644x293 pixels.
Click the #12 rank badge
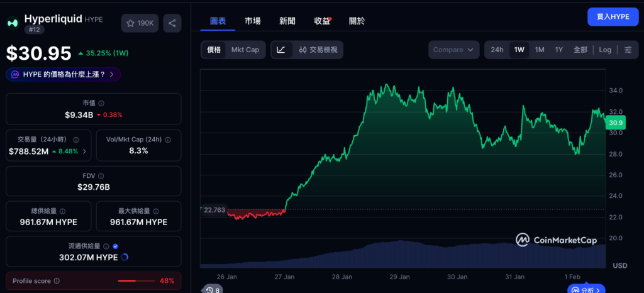[x=34, y=30]
